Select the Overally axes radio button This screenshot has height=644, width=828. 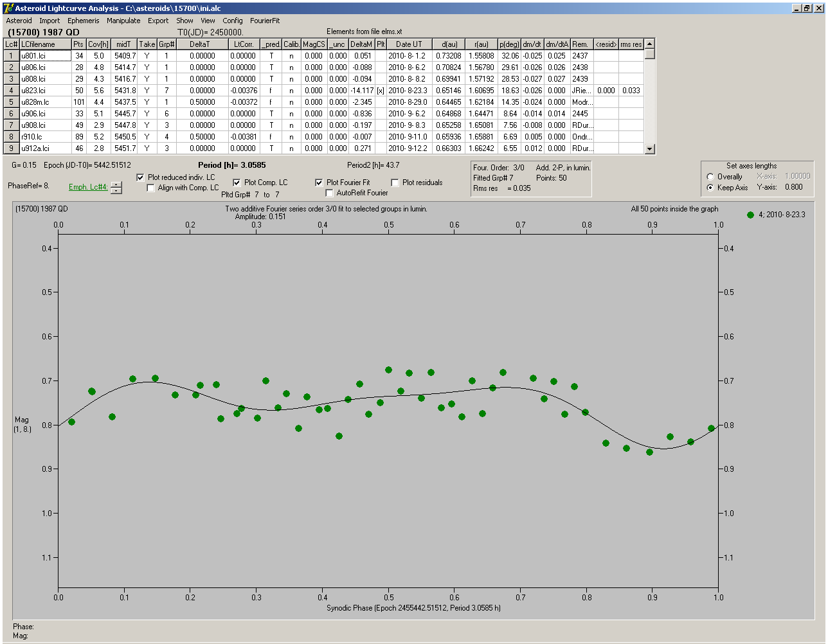(x=710, y=177)
